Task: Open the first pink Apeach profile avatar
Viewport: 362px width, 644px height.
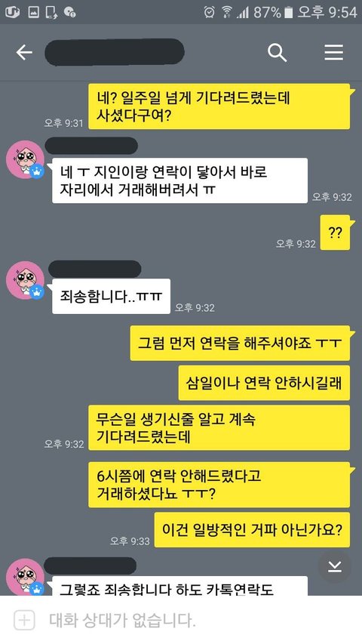Action: pyautogui.click(x=26, y=159)
